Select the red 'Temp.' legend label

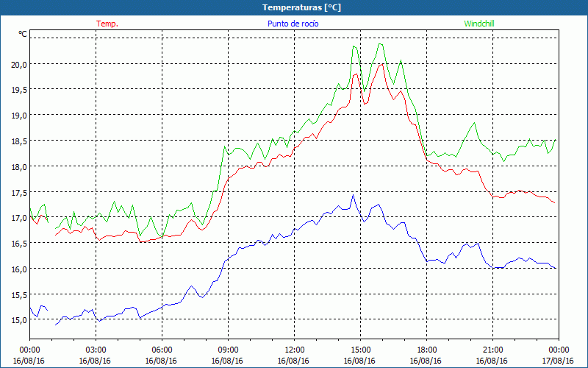click(x=107, y=24)
